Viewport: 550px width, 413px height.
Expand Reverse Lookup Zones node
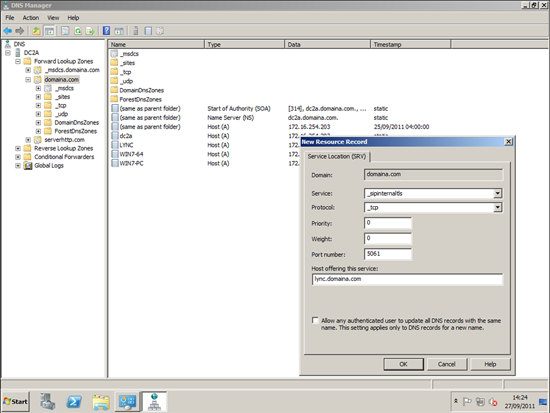click(x=18, y=148)
